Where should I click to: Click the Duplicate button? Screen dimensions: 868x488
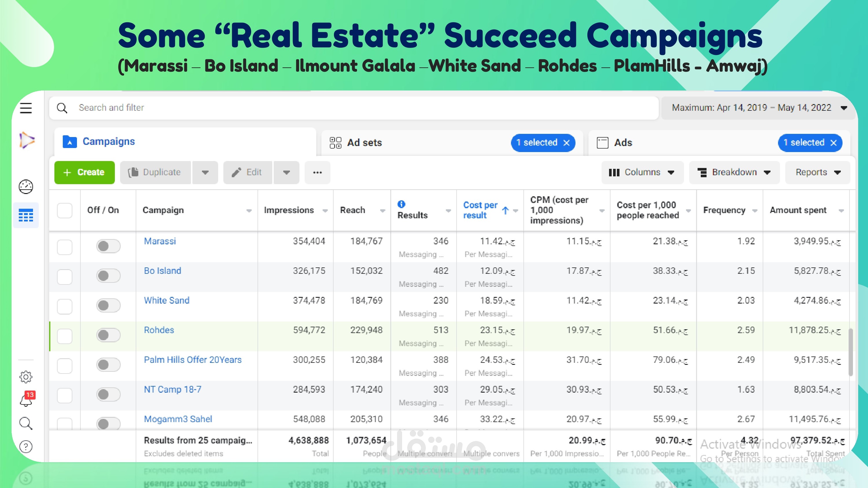tap(155, 172)
